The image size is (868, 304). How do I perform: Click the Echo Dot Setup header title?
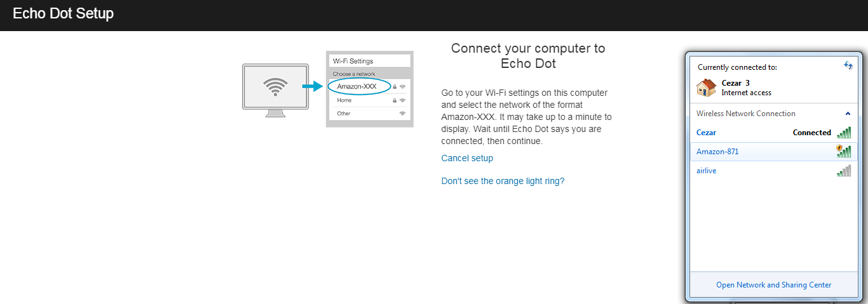click(63, 13)
